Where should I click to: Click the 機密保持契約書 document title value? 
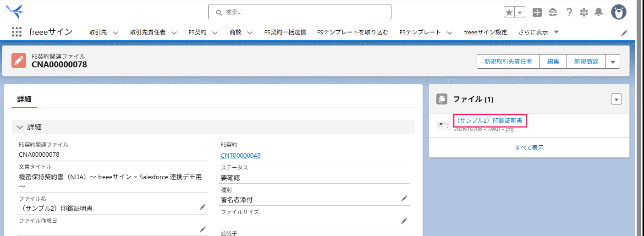coord(110,181)
